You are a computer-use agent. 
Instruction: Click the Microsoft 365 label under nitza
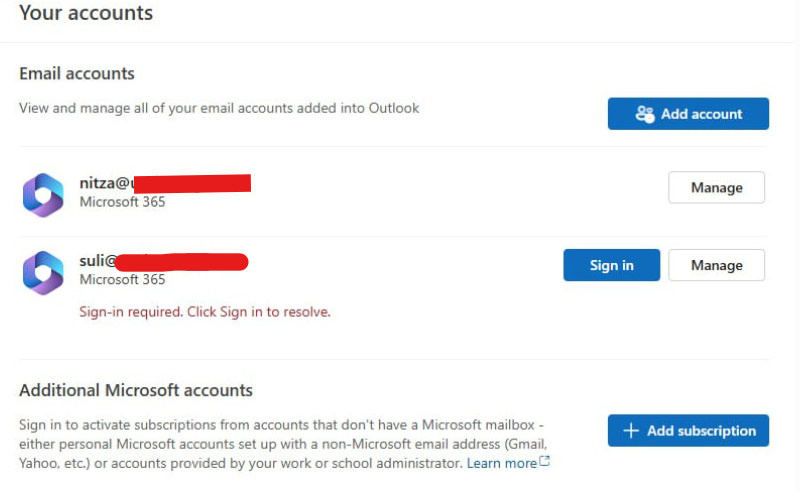[x=122, y=202]
